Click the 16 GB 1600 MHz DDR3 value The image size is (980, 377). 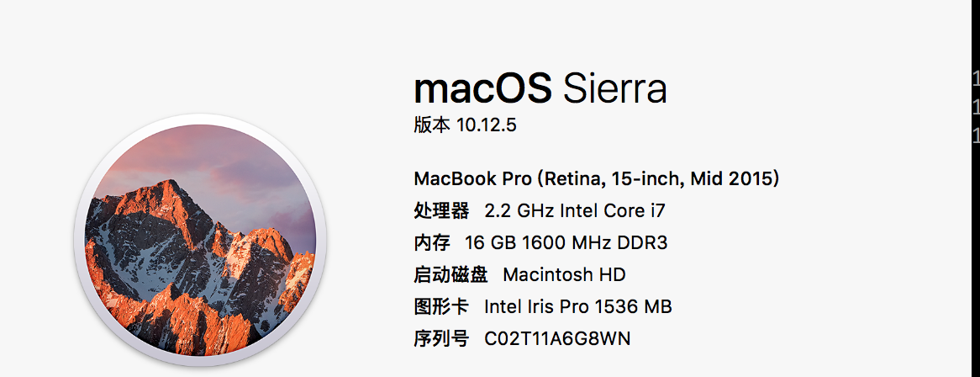(x=566, y=243)
